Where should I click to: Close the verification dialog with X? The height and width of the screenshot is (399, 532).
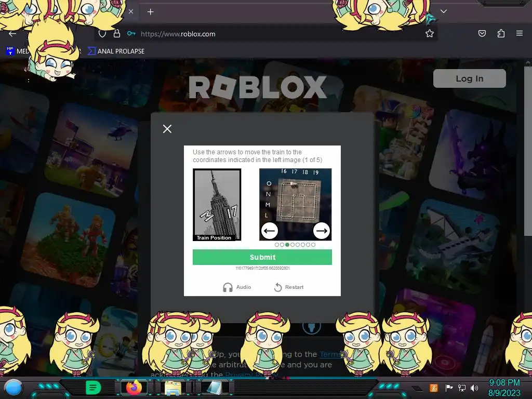tap(167, 129)
